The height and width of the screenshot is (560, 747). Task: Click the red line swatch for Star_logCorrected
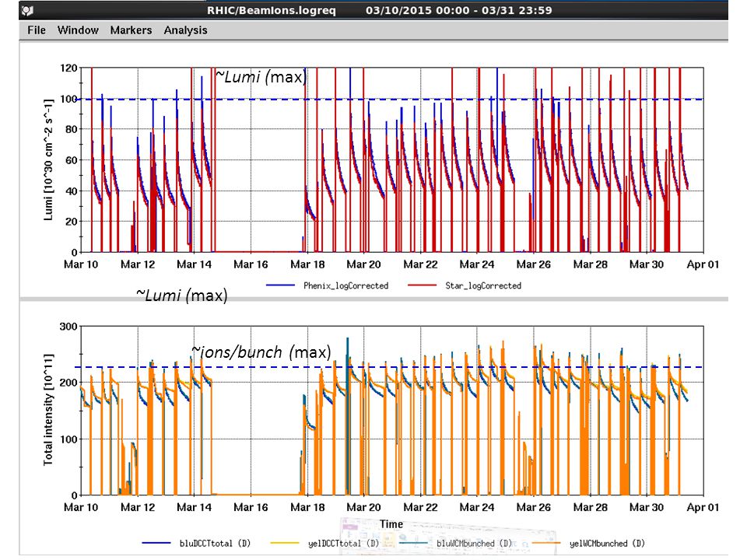(x=422, y=285)
